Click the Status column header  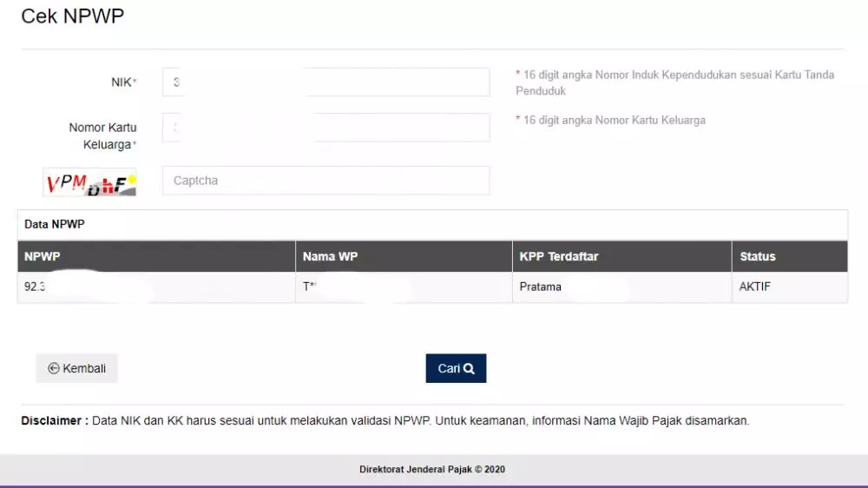(x=758, y=257)
